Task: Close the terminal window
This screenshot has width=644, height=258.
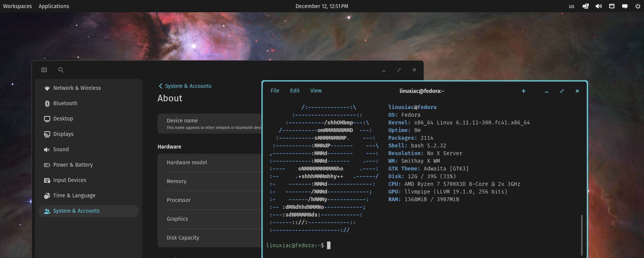Action: point(577,91)
